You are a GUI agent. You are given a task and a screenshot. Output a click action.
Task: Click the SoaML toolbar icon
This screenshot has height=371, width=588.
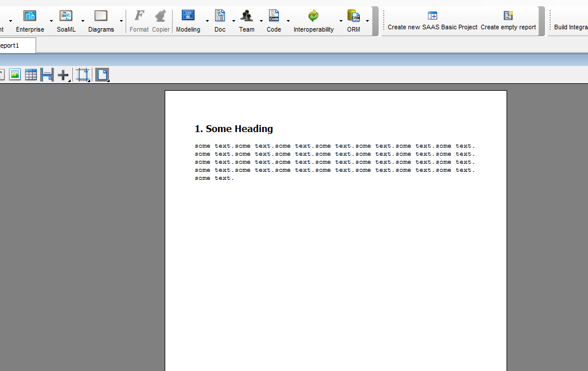point(66,16)
